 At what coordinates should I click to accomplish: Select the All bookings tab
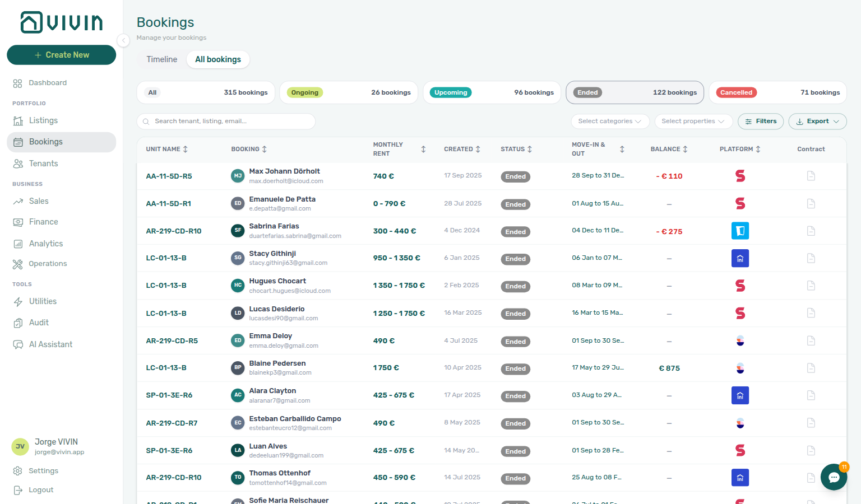218,59
